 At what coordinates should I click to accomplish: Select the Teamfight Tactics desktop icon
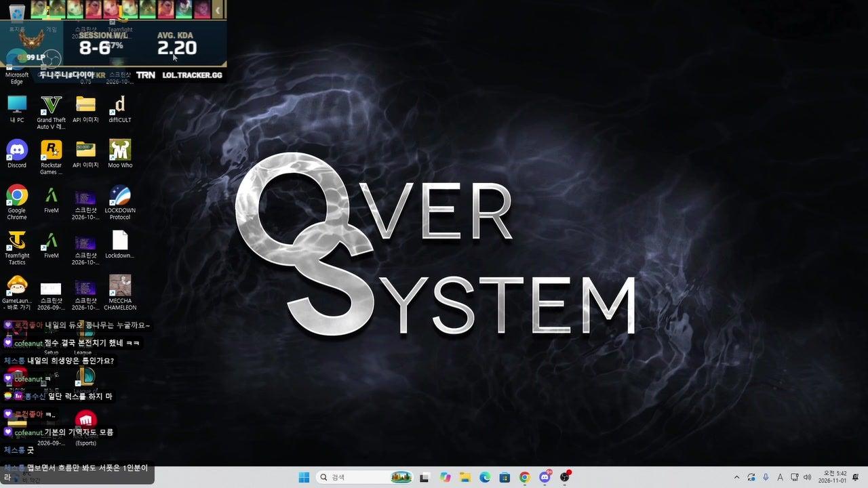[x=17, y=247]
